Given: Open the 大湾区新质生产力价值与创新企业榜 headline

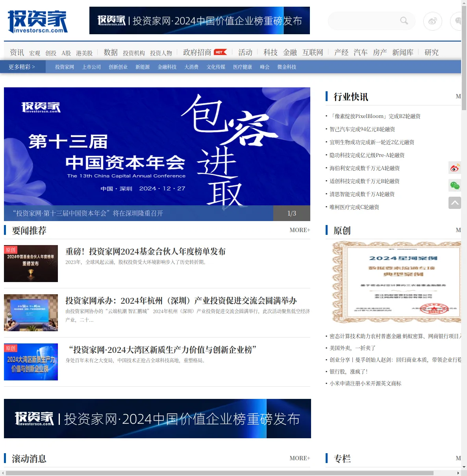Looking at the screenshot, I should pos(163,350).
